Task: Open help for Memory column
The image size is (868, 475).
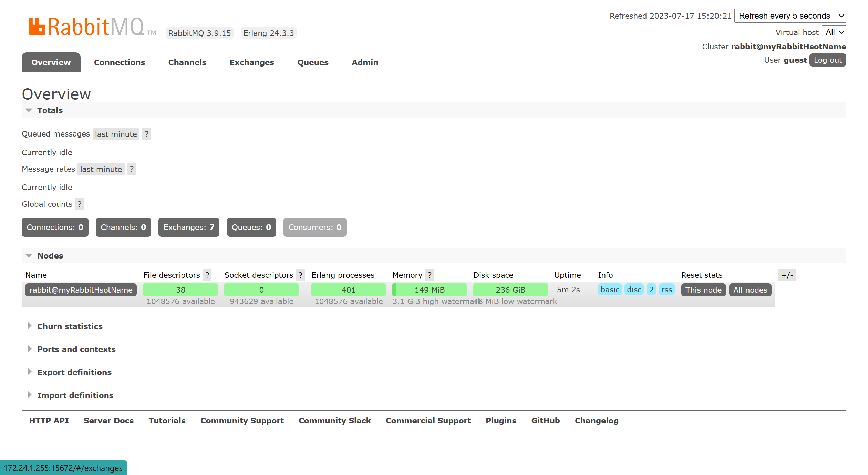Action: point(430,275)
